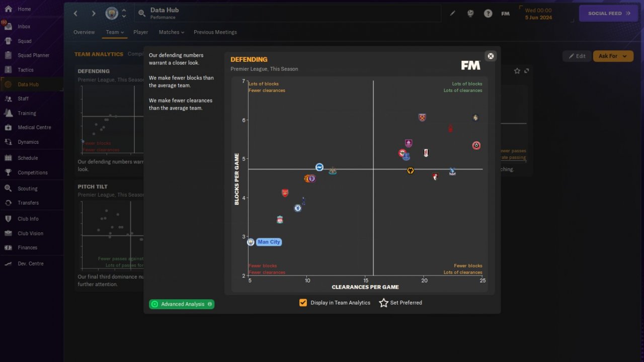This screenshot has width=644, height=362.
Task: Switch to the Player tab
Action: click(x=141, y=32)
